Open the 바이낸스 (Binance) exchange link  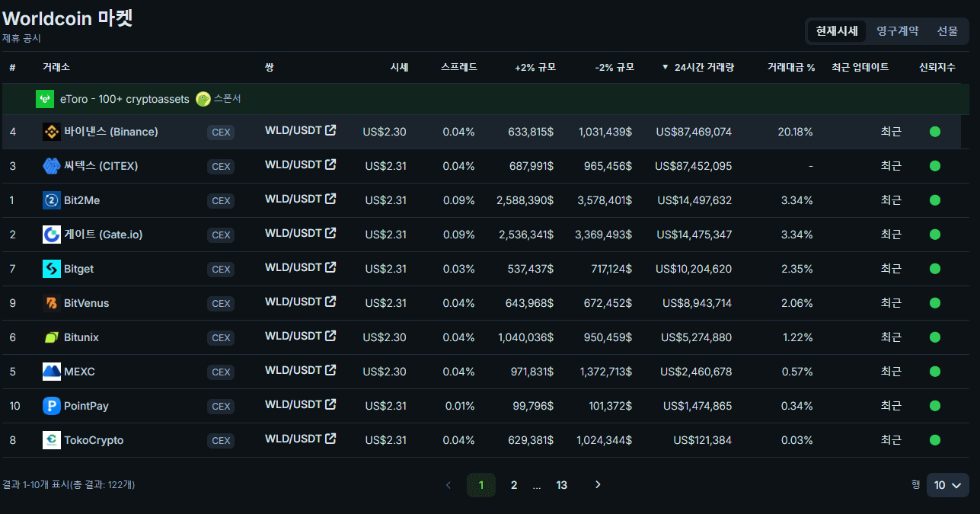coord(111,132)
